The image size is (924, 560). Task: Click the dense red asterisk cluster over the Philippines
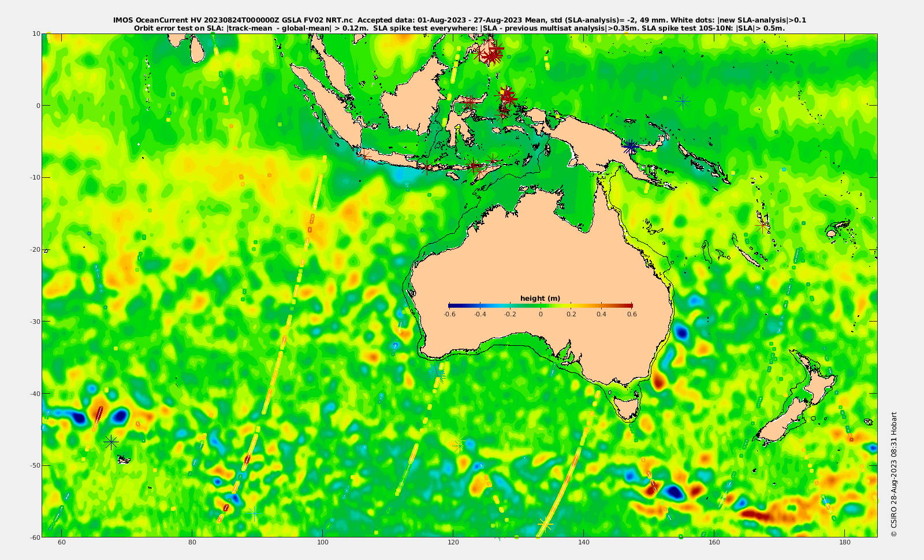(491, 53)
